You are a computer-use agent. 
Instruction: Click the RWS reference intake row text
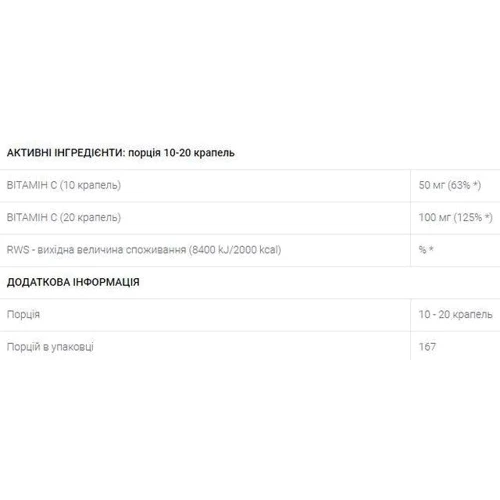144,250
